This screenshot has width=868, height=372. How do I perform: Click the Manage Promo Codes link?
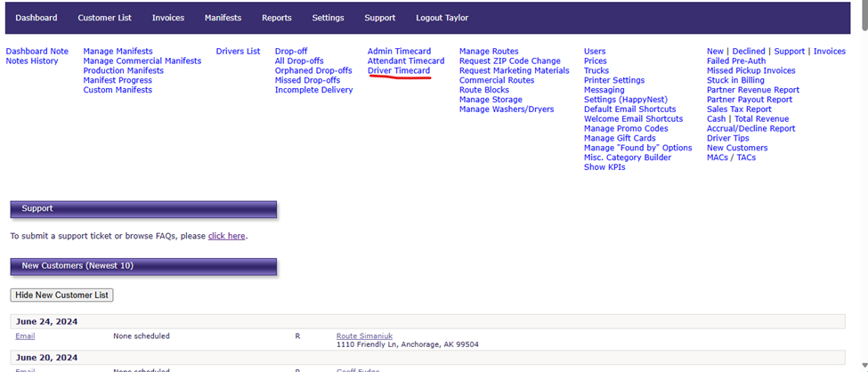point(626,129)
